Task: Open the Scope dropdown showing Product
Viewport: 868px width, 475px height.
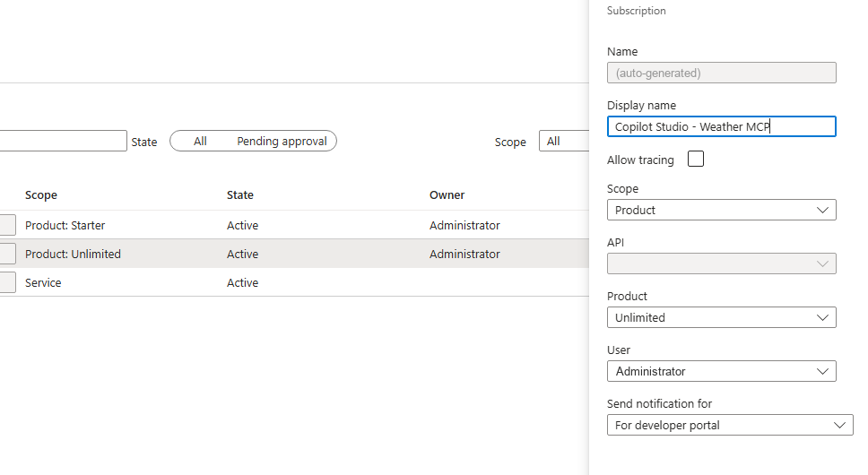Action: [721, 210]
